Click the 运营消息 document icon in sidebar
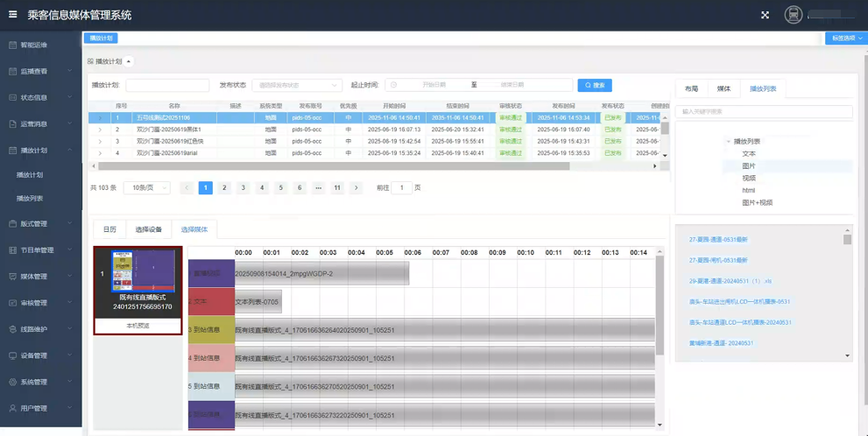 click(x=12, y=123)
